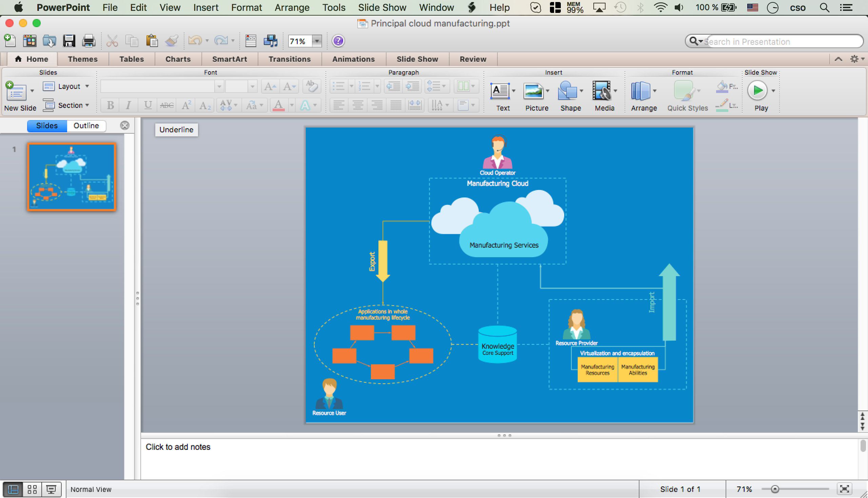This screenshot has height=498, width=868.
Task: Click the SmartArt ribbon icon
Action: point(229,59)
